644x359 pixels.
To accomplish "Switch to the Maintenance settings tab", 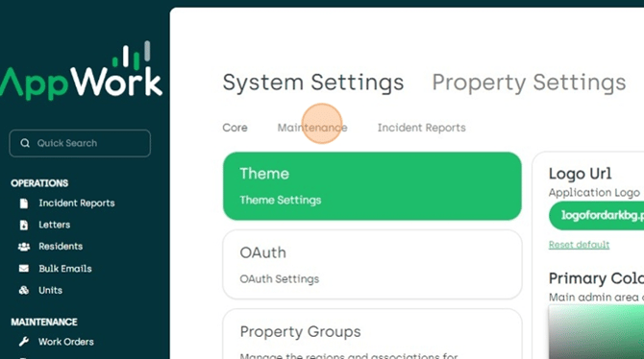I will (x=312, y=128).
